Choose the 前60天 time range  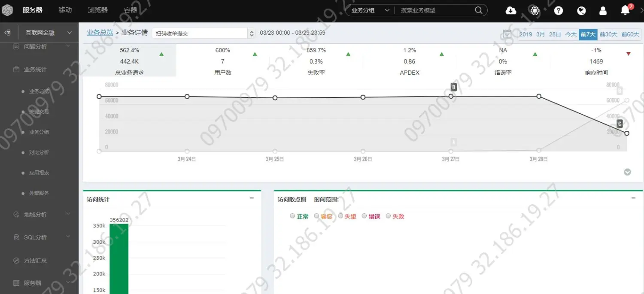pyautogui.click(x=630, y=34)
